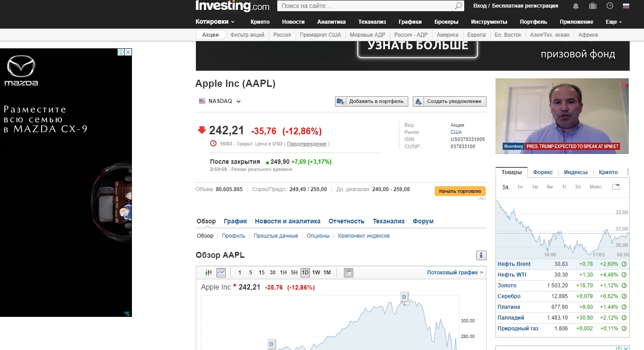Click the Russian flag language icon
The width and height of the screenshot is (644, 350).
[626, 6]
